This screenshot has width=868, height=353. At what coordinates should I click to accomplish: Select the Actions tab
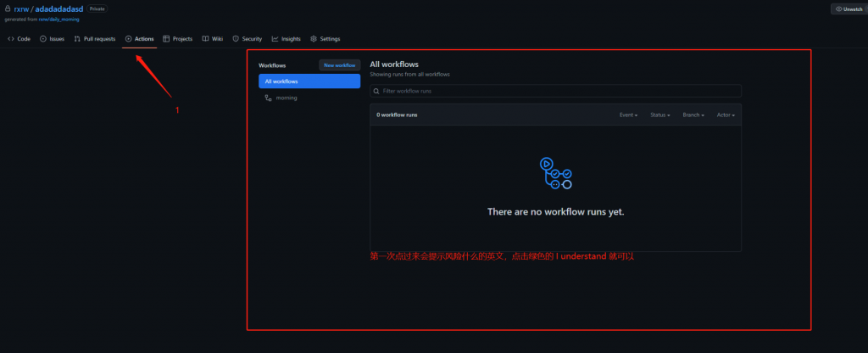[x=140, y=39]
